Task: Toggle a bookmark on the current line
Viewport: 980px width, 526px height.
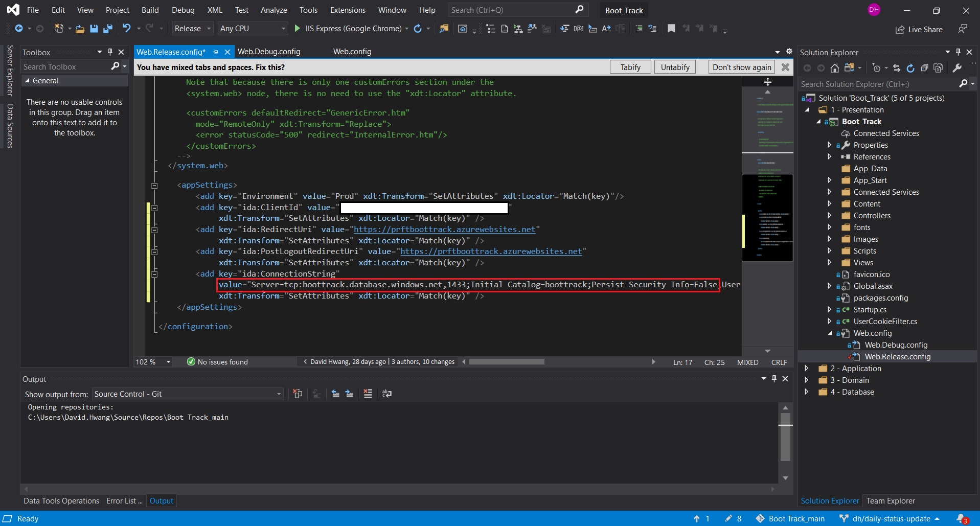Action: point(671,29)
